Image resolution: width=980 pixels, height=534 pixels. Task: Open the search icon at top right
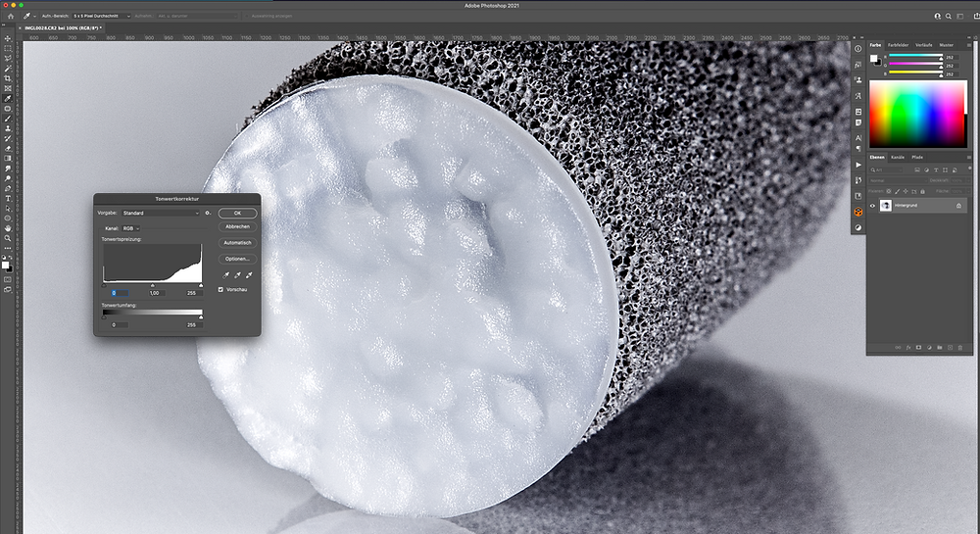point(948,16)
